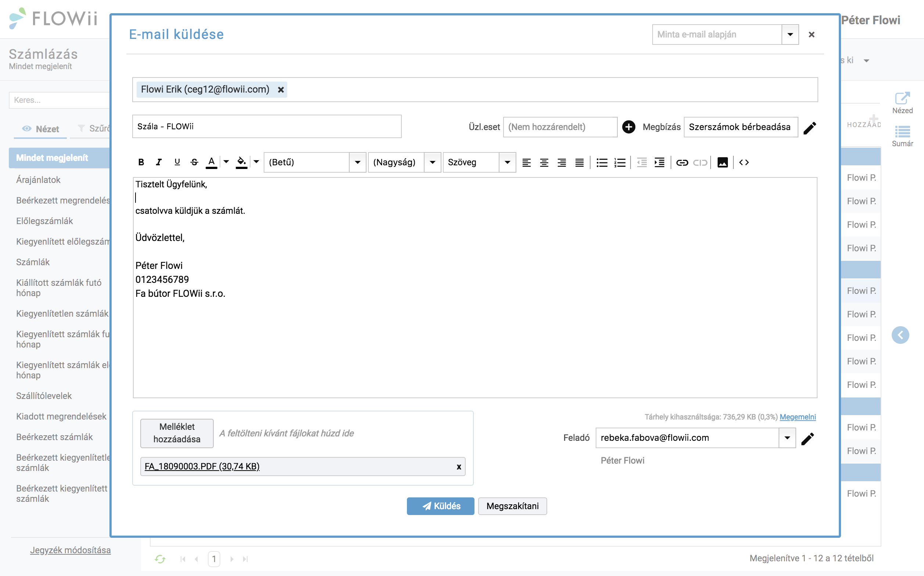Select Kiadott megrendelések in the sidebar
Viewport: 924px width, 576px height.
pyautogui.click(x=61, y=416)
